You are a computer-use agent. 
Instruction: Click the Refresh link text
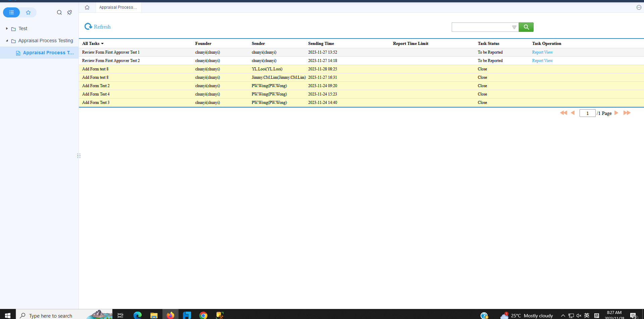pos(102,27)
